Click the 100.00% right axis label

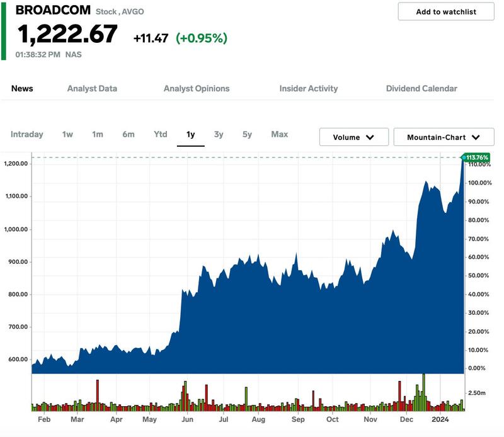tap(479, 183)
